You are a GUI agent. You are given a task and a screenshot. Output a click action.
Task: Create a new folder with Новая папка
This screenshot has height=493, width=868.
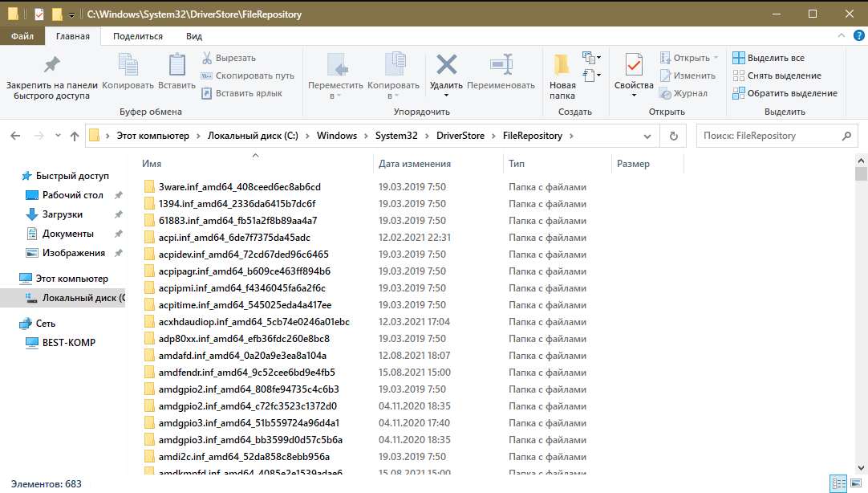(x=562, y=76)
